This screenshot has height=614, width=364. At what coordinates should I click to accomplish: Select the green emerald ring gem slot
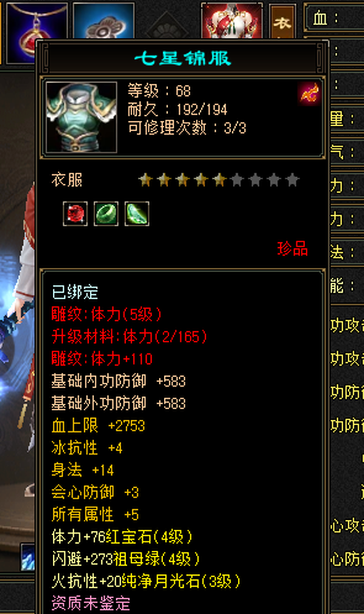(106, 214)
